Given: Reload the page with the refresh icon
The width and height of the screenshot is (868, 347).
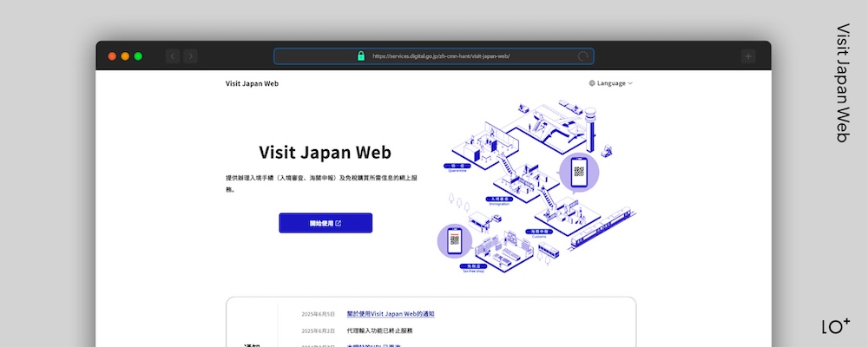Looking at the screenshot, I should [x=583, y=56].
